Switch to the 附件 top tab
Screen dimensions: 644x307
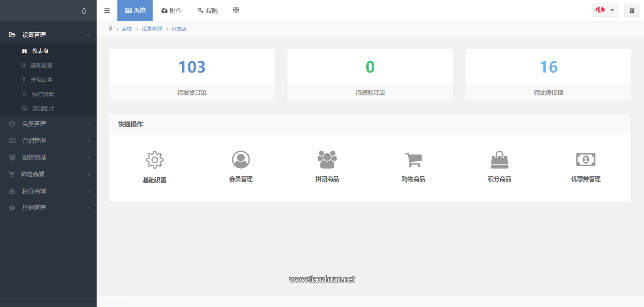click(172, 10)
